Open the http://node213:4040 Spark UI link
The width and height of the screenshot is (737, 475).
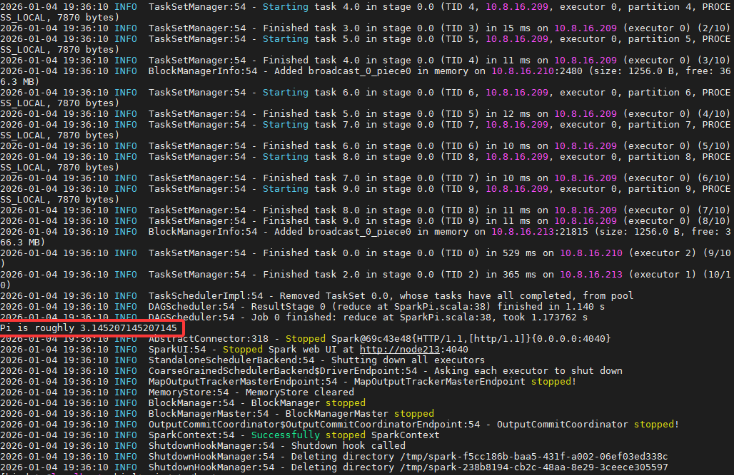click(x=414, y=350)
